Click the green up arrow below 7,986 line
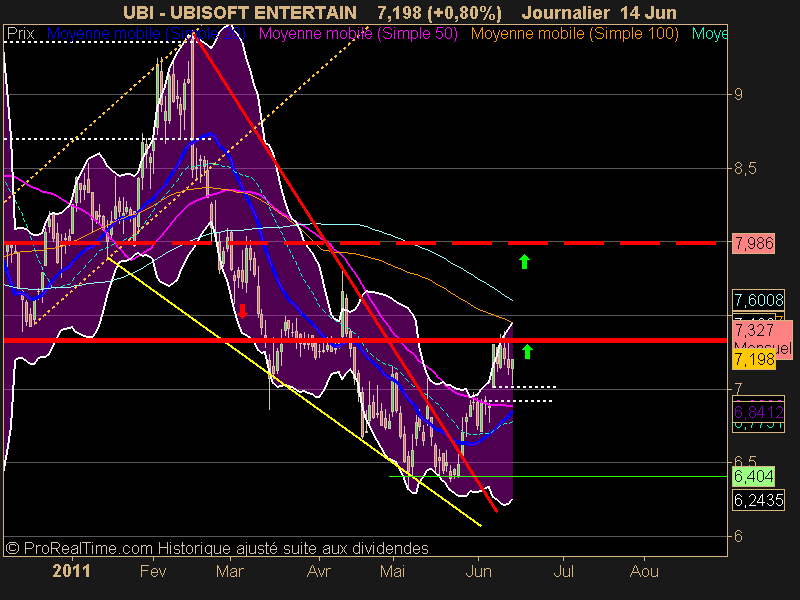 [524, 261]
